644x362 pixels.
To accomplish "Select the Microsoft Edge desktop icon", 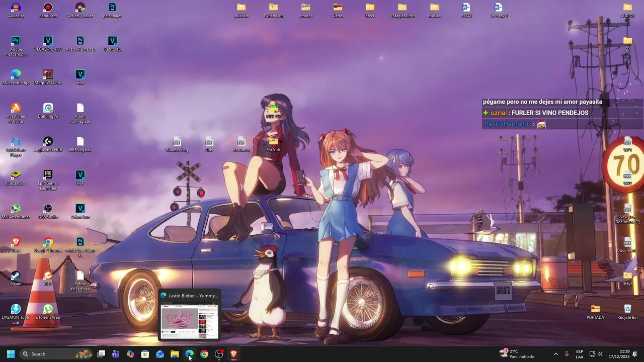I will pos(16,77).
